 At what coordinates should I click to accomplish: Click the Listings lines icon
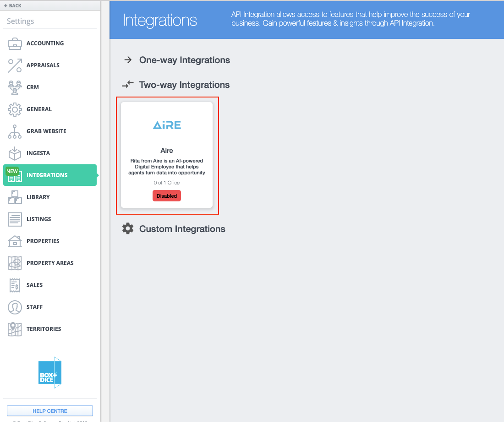click(x=15, y=219)
